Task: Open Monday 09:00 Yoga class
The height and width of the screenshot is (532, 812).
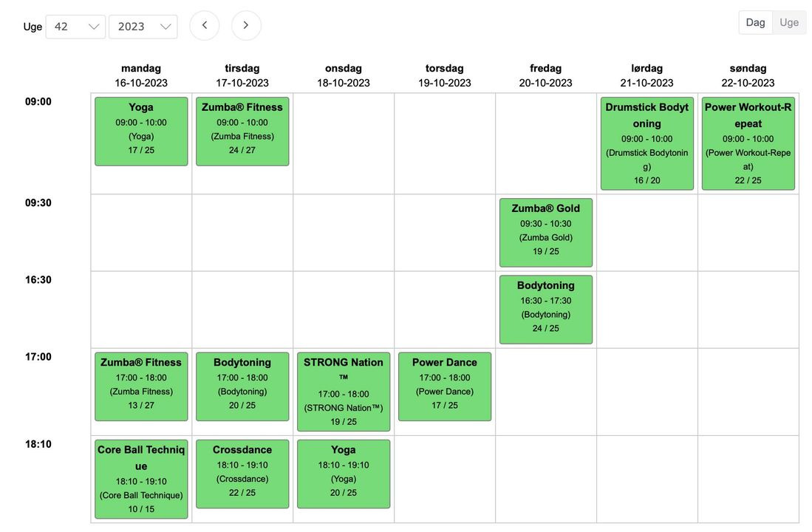Action: click(x=141, y=131)
